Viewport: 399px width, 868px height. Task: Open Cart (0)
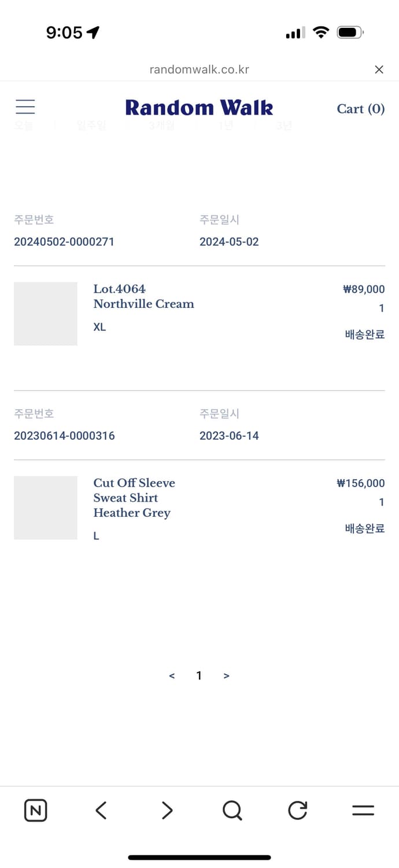point(360,109)
